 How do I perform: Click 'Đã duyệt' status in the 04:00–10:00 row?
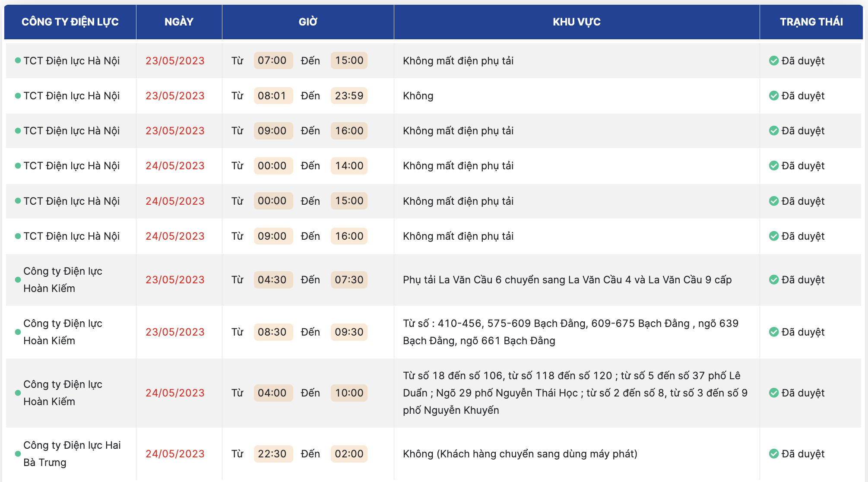click(x=803, y=393)
